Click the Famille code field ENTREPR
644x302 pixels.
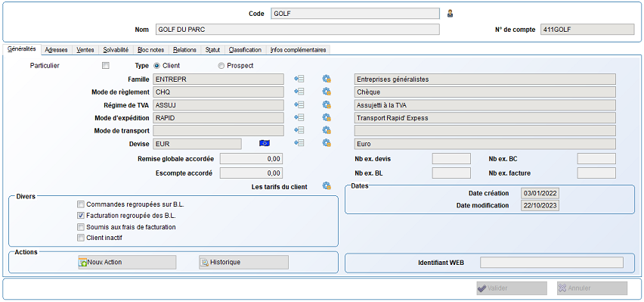point(218,79)
